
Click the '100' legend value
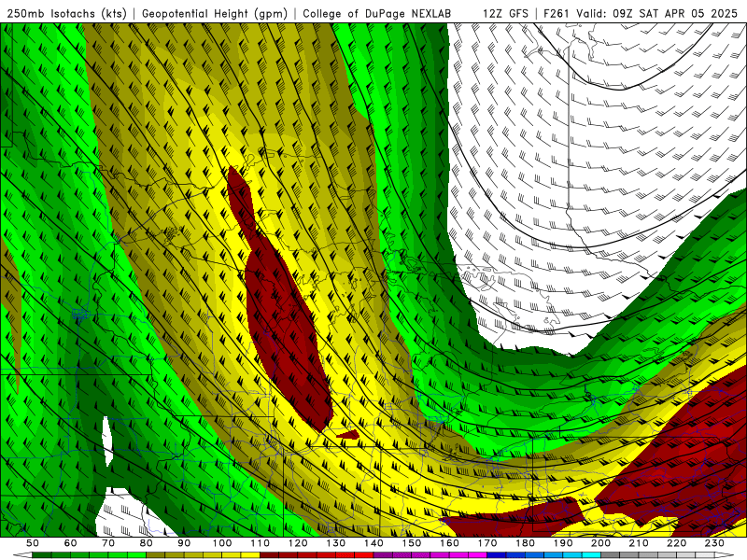pyautogui.click(x=222, y=543)
